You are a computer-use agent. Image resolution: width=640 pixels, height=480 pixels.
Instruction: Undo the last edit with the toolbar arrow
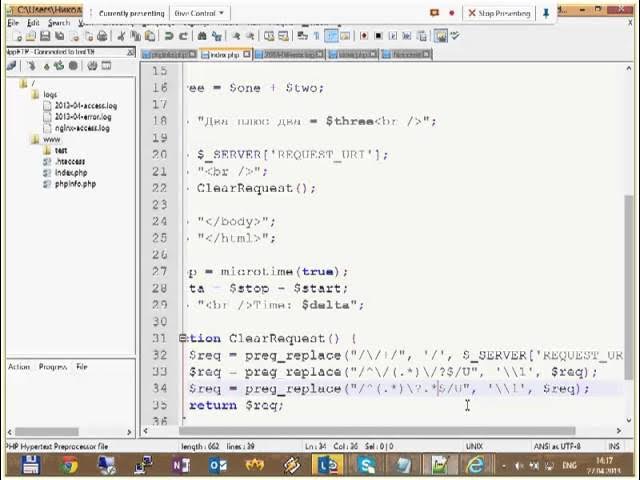(x=169, y=36)
